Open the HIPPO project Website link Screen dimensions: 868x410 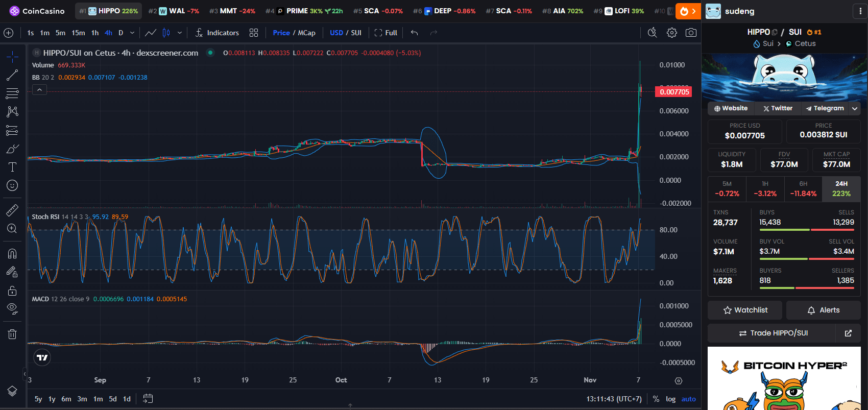[731, 108]
